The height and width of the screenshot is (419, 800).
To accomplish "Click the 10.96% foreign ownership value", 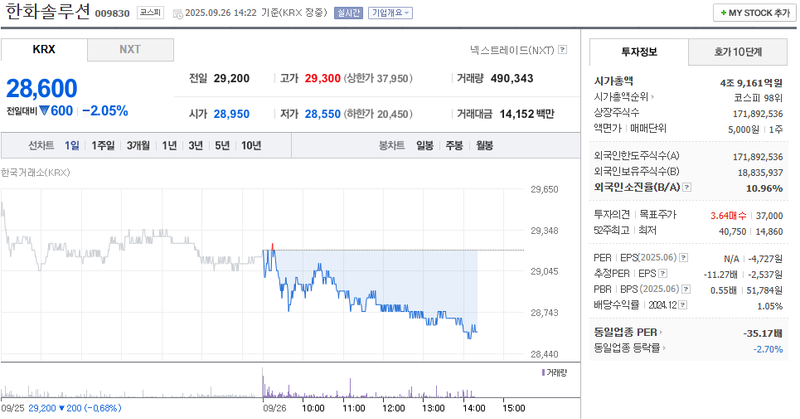I will point(764,188).
